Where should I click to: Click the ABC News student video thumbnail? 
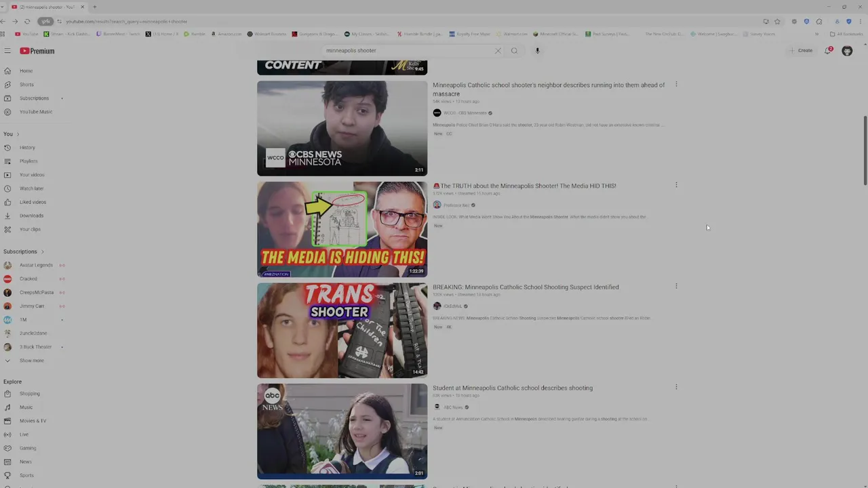[x=342, y=431]
